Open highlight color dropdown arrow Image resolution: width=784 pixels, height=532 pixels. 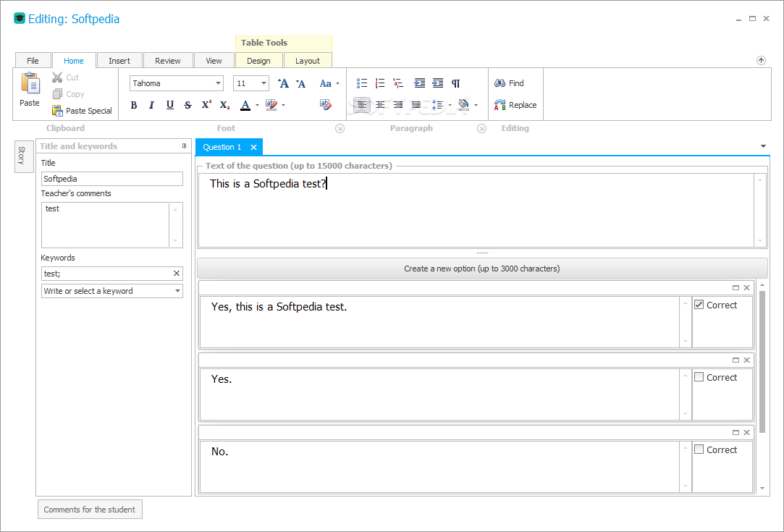coord(284,105)
